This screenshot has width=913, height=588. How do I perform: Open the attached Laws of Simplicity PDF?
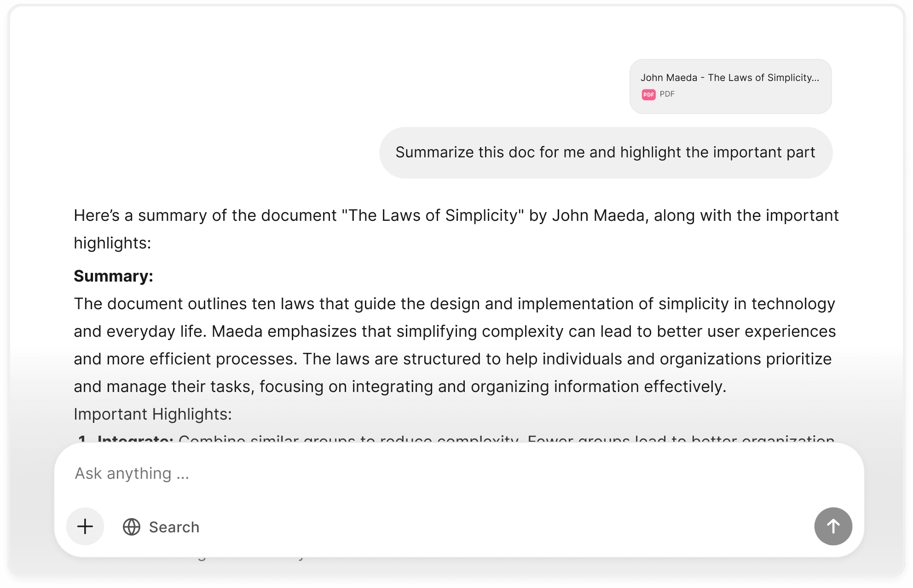[x=730, y=86]
